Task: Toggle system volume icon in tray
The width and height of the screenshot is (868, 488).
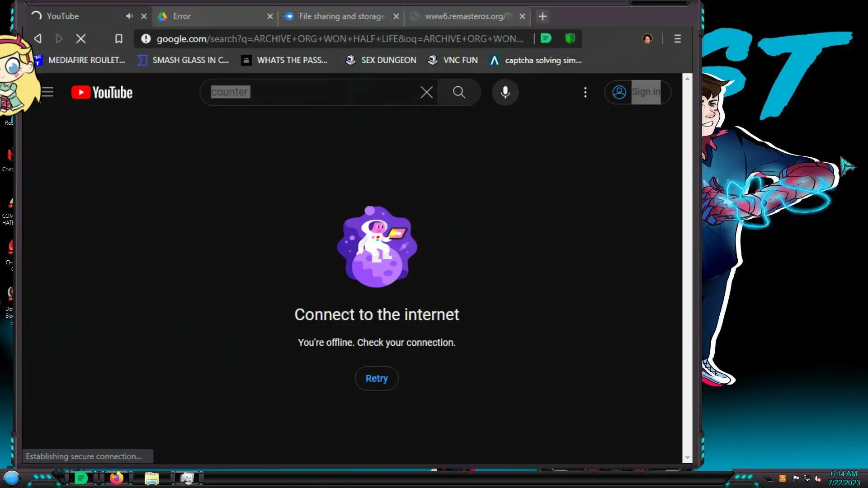Action: [818, 479]
